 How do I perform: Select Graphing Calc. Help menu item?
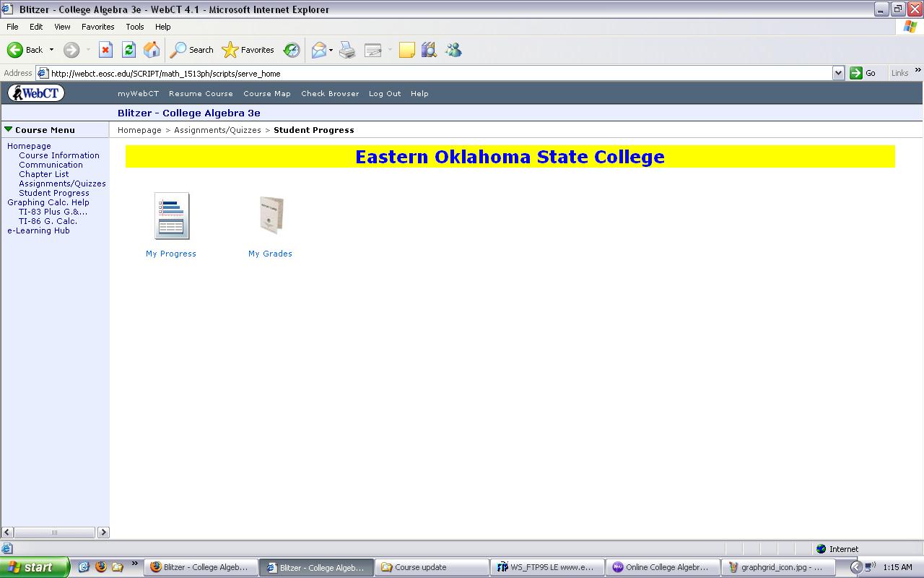(48, 202)
